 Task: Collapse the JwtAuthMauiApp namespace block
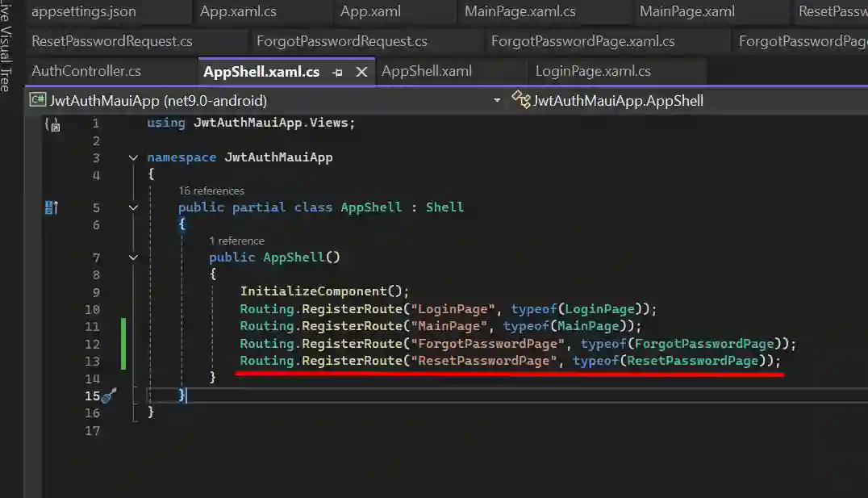tap(133, 158)
